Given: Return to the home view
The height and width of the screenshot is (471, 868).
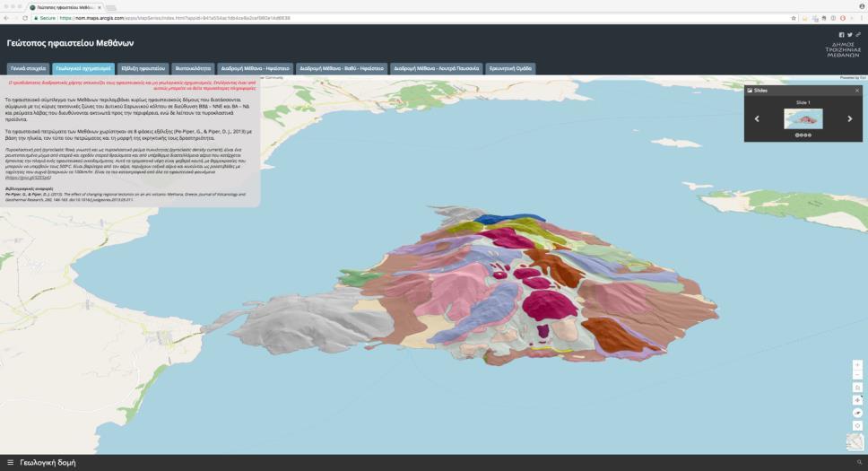Looking at the screenshot, I should coord(857,388).
